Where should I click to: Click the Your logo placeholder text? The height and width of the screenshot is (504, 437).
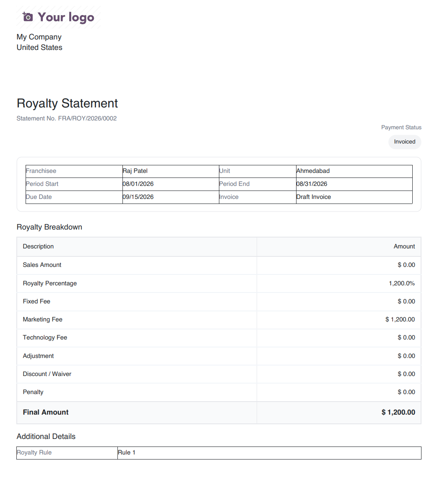coord(66,17)
